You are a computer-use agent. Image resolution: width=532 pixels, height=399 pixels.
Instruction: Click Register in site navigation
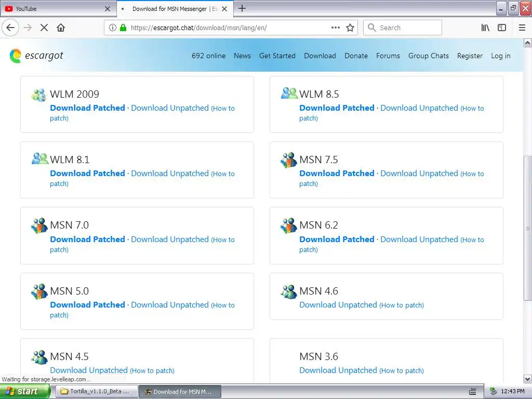pyautogui.click(x=470, y=56)
